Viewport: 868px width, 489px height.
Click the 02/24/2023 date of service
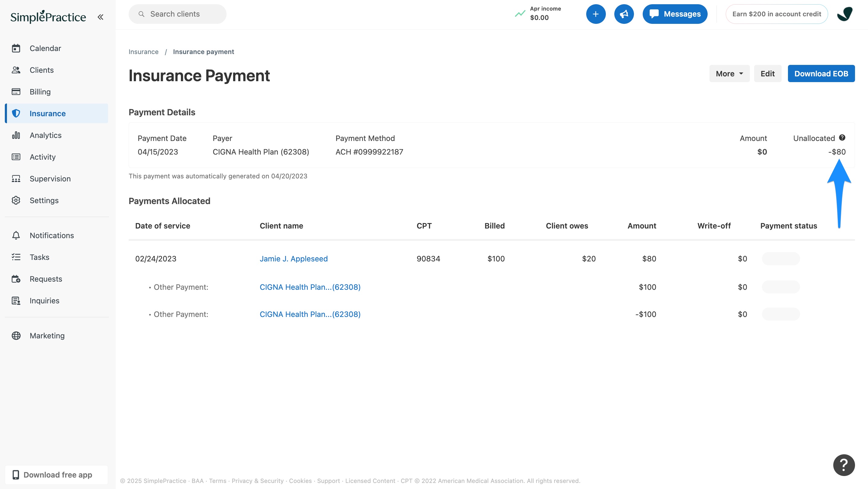click(156, 259)
